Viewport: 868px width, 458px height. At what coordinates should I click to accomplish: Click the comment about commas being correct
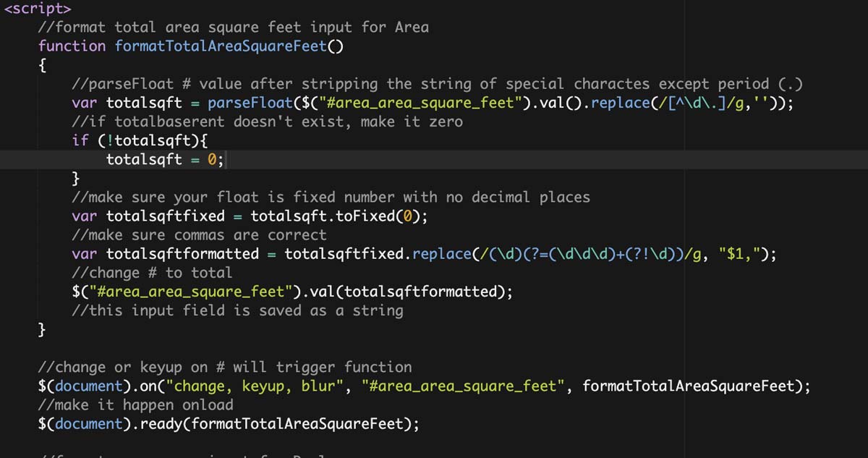(x=199, y=234)
